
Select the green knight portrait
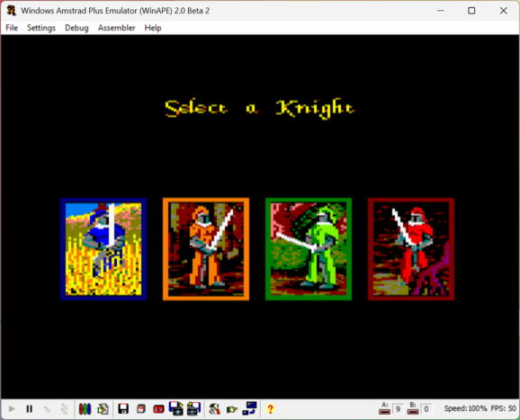[309, 249]
